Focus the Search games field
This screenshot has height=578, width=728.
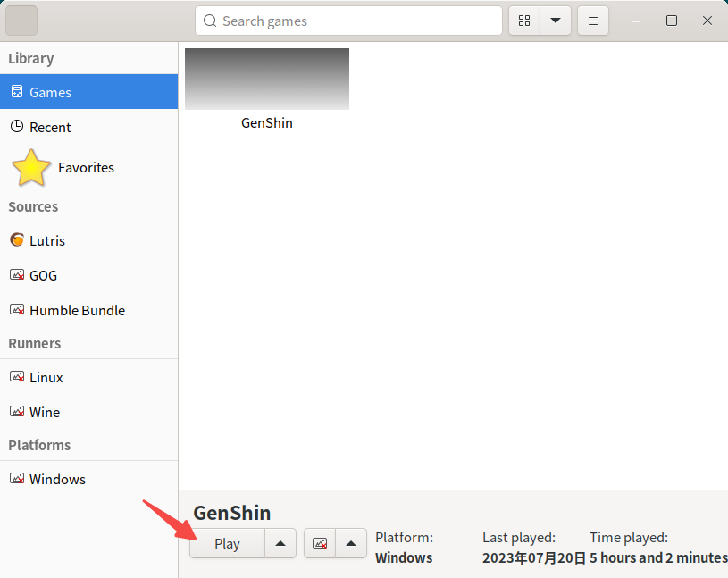coord(348,21)
